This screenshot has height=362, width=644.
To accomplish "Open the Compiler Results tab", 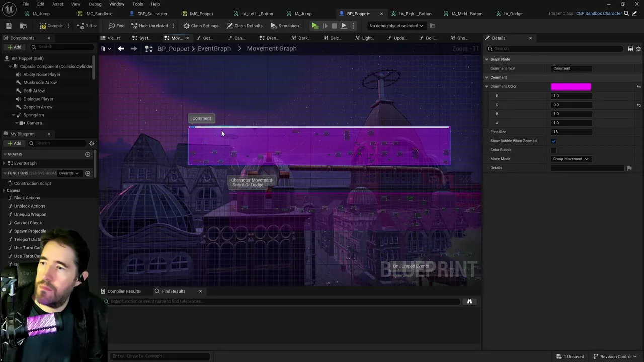I will tap(124, 291).
